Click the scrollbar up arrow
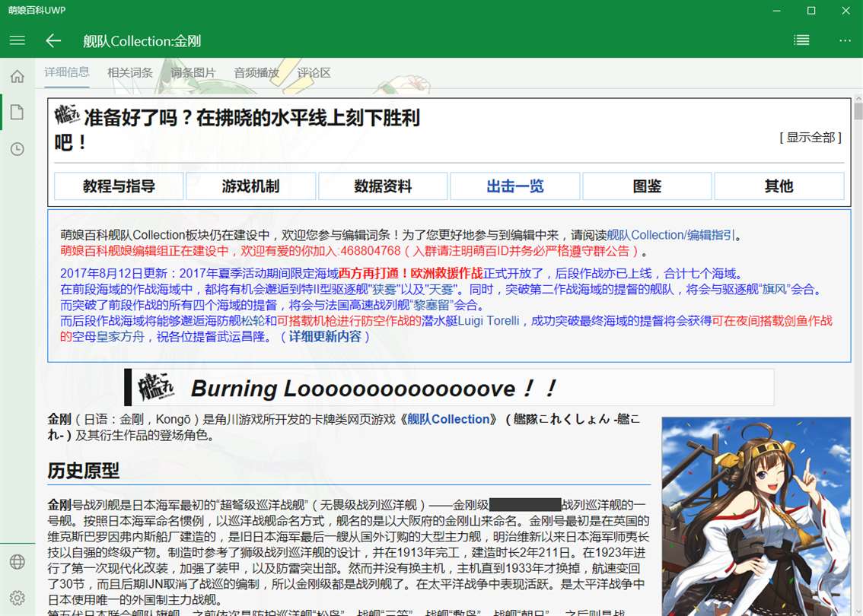Image resolution: width=863 pixels, height=616 pixels. [x=858, y=98]
